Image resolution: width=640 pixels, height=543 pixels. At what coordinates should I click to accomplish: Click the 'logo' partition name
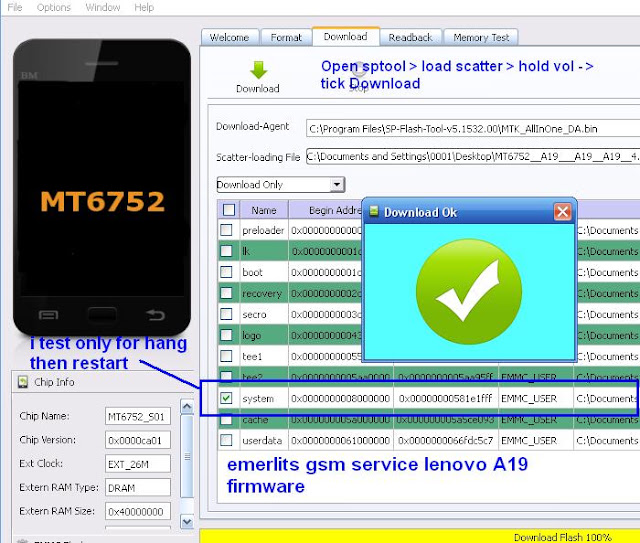251,336
